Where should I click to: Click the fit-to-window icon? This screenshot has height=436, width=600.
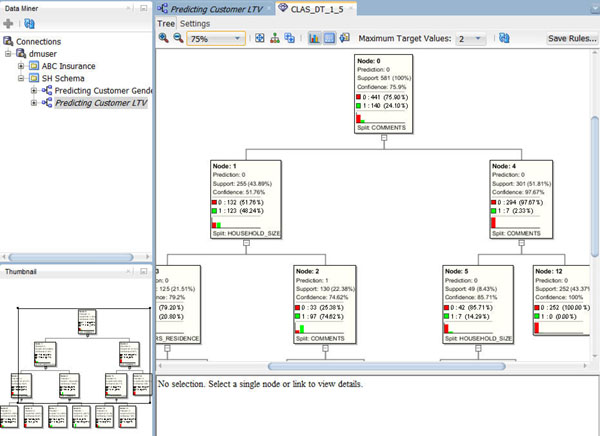[x=260, y=38]
